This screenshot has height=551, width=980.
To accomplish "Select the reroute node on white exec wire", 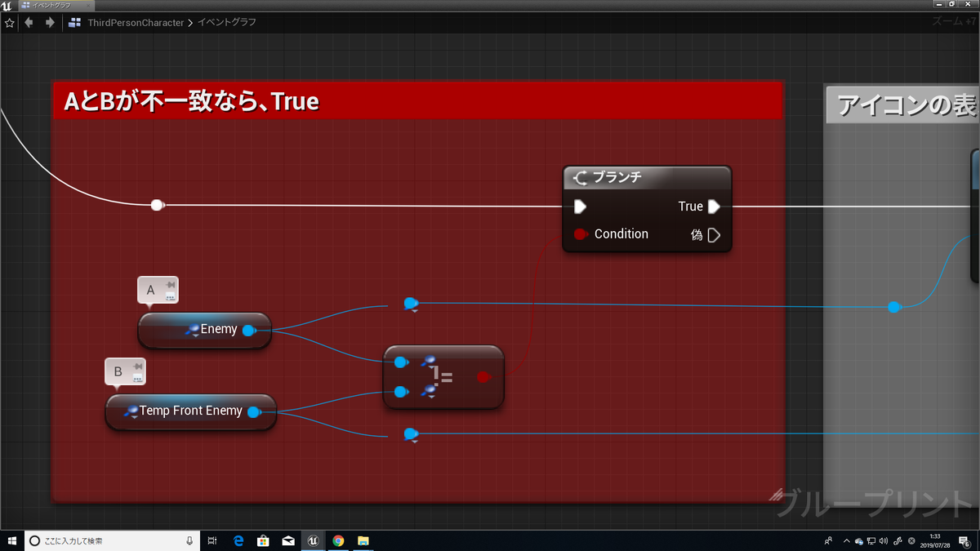I will coord(157,205).
